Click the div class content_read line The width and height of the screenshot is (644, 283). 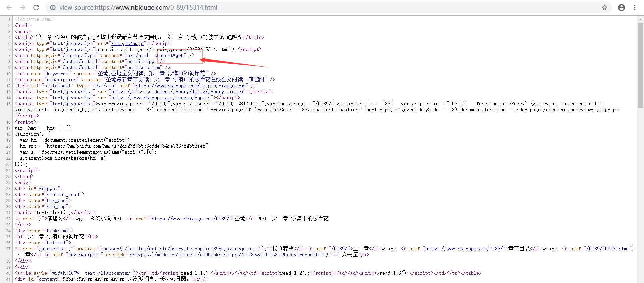(49, 194)
